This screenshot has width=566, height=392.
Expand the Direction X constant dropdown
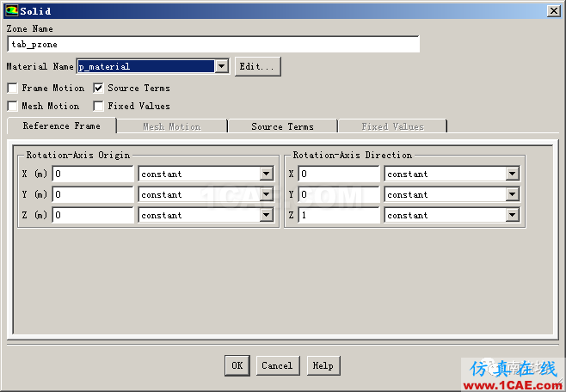[x=512, y=175]
